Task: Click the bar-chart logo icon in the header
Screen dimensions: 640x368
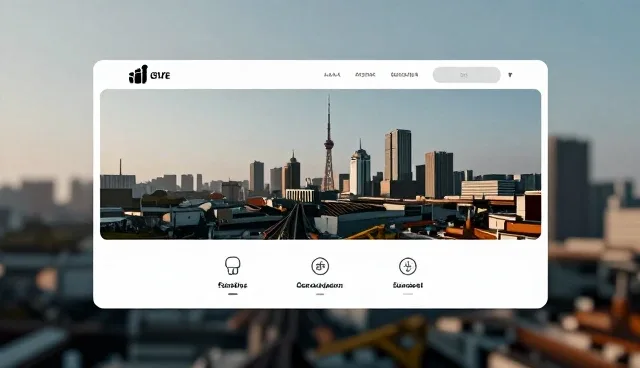Action: point(138,75)
